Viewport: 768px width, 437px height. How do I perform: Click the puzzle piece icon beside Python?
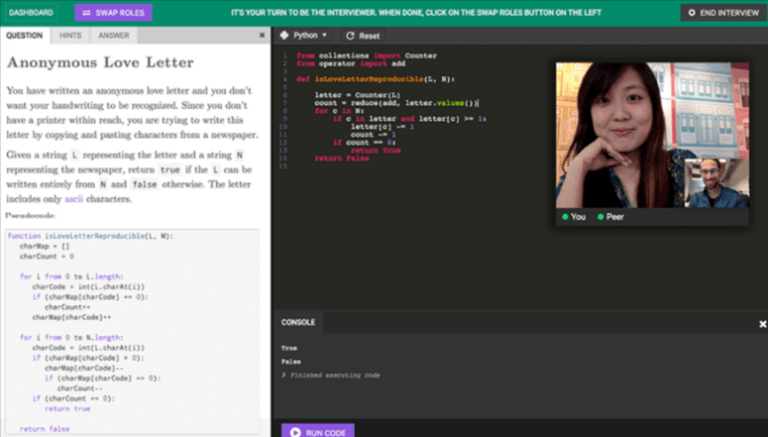coord(284,35)
